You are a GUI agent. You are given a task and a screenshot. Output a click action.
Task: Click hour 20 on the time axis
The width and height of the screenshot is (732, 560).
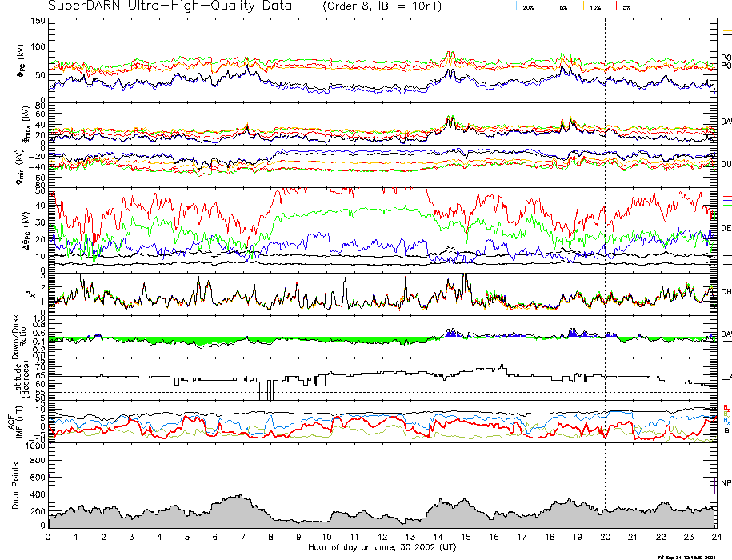click(605, 538)
